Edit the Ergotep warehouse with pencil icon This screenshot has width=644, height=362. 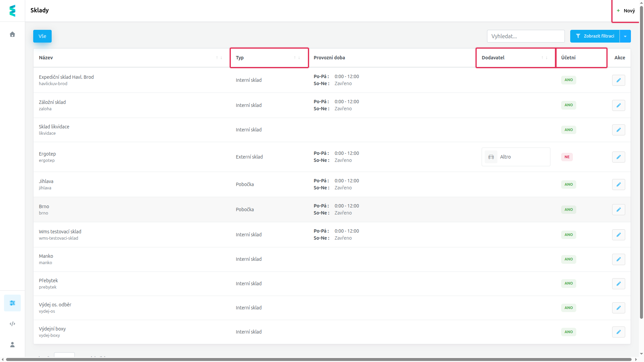(619, 157)
